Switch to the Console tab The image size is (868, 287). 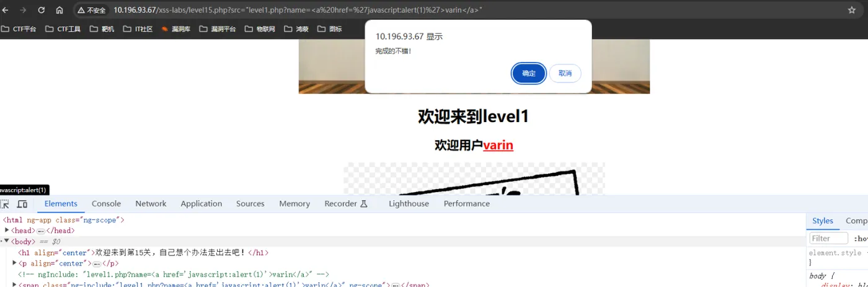click(106, 204)
